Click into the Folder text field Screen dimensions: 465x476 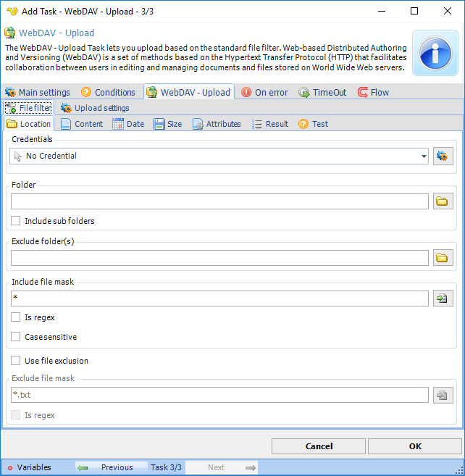(x=219, y=201)
